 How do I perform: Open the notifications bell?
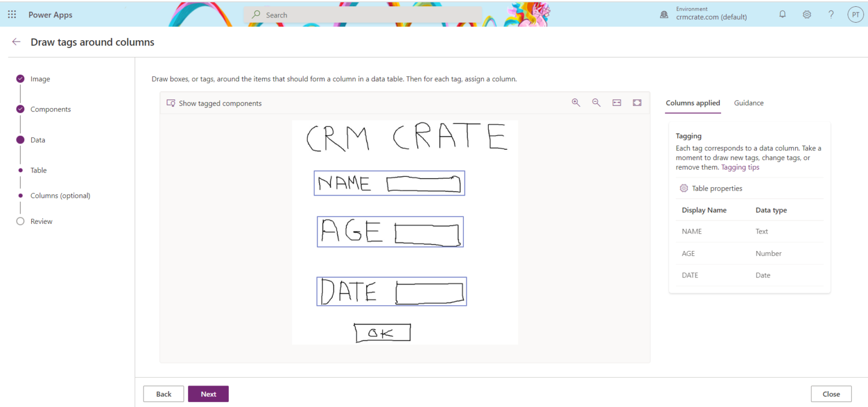coord(782,14)
